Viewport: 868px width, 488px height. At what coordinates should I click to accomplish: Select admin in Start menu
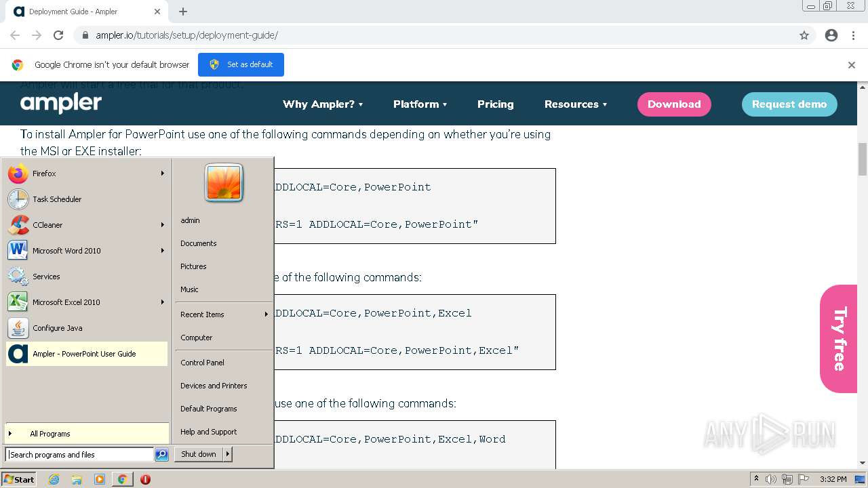pos(190,220)
